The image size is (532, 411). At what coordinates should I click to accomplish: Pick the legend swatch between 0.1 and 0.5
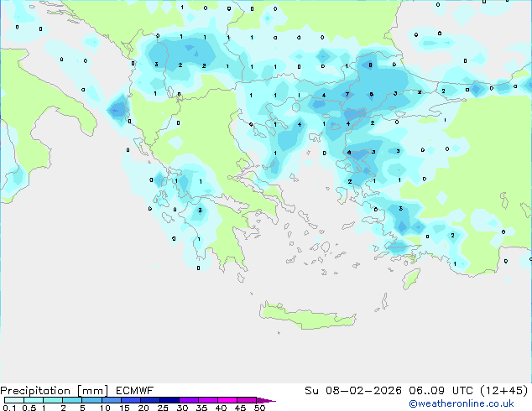(14, 400)
